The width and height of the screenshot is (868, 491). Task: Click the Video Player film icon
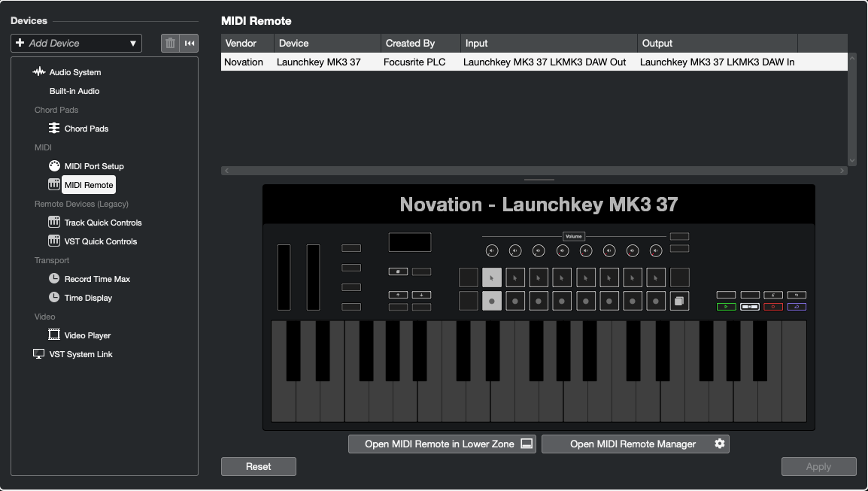tap(54, 335)
